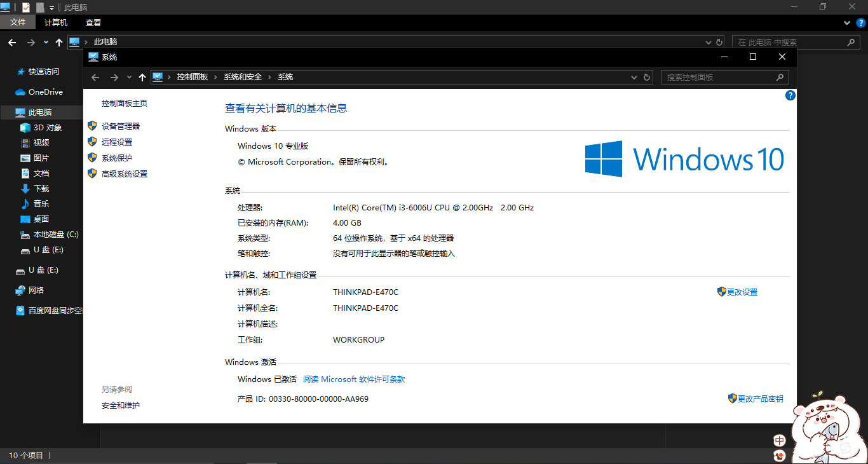Open 文档 folder in navigation pane

point(35,174)
